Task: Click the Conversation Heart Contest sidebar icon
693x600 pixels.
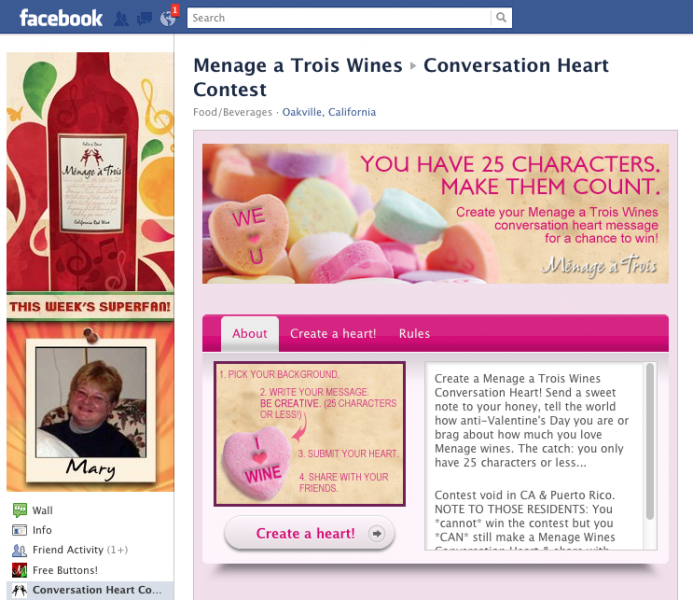Action: click(19, 590)
